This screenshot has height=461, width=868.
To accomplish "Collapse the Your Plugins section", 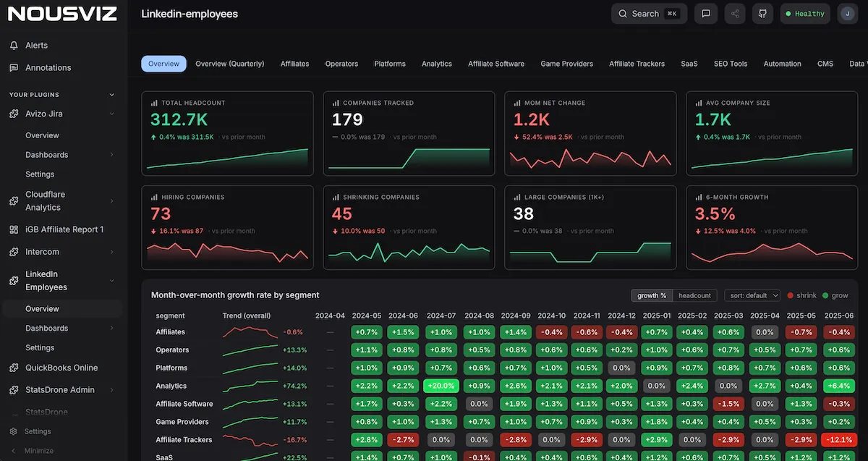I will [x=111, y=95].
